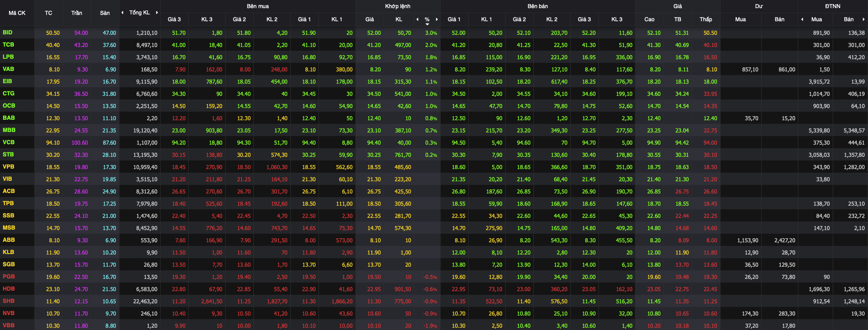This screenshot has width=868, height=330.
Task: Click BID's 3.0% change cell
Action: point(431,33)
